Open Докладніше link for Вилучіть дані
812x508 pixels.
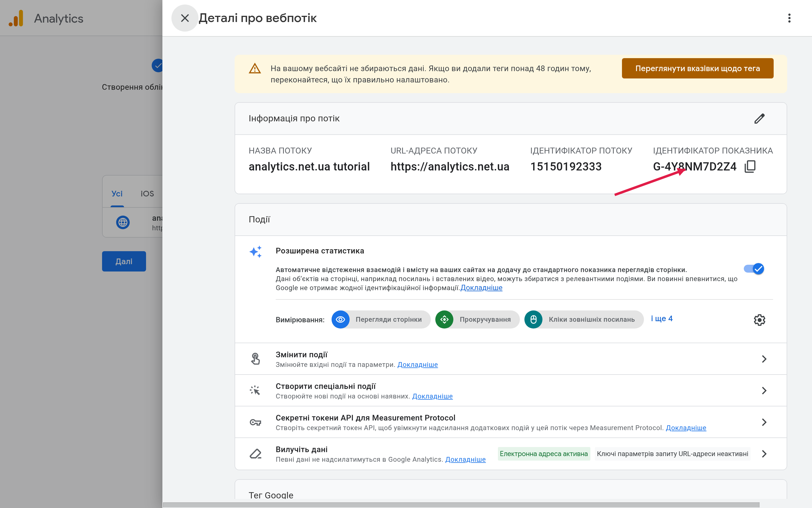pyautogui.click(x=465, y=460)
